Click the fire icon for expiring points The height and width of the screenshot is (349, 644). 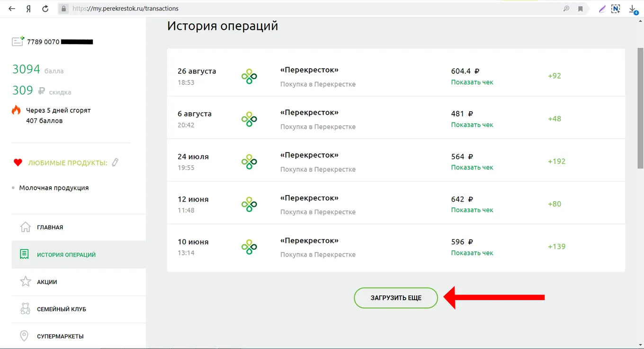tap(17, 110)
